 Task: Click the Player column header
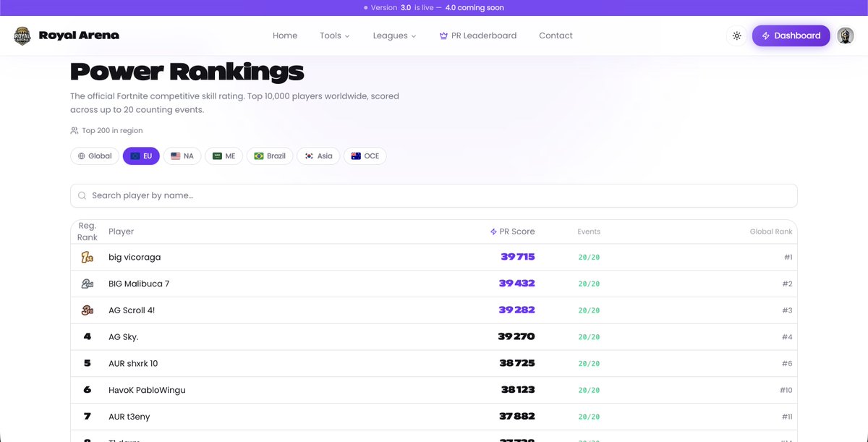[122, 231]
